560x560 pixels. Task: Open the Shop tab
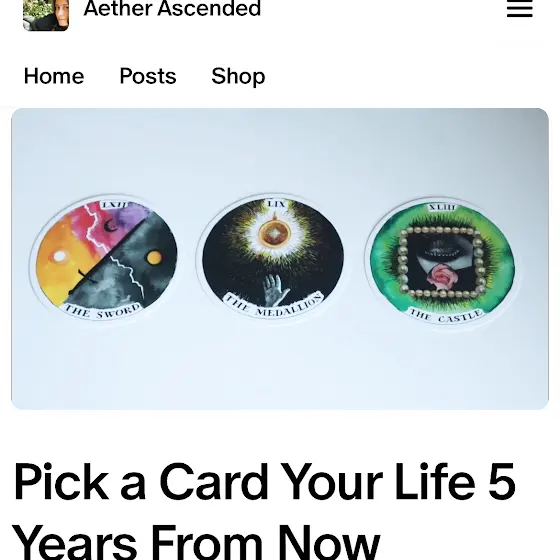[x=238, y=77]
